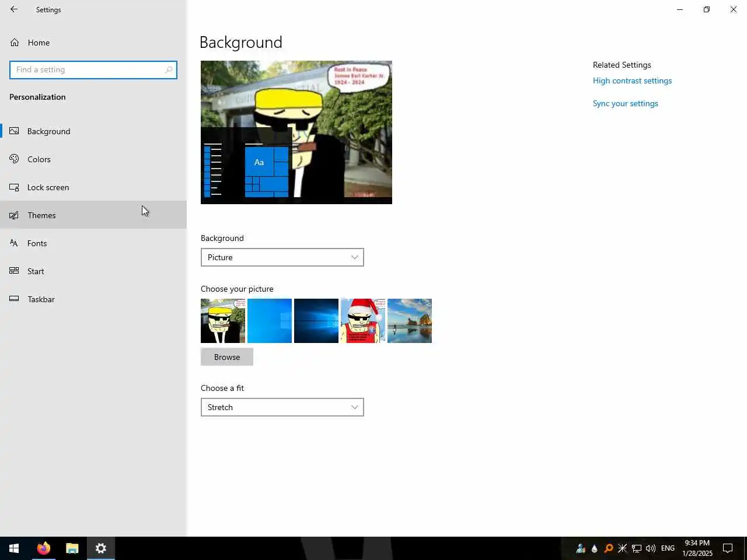The height and width of the screenshot is (560, 747).
Task: Click the Background picture icon in the sidebar
Action: tap(14, 131)
